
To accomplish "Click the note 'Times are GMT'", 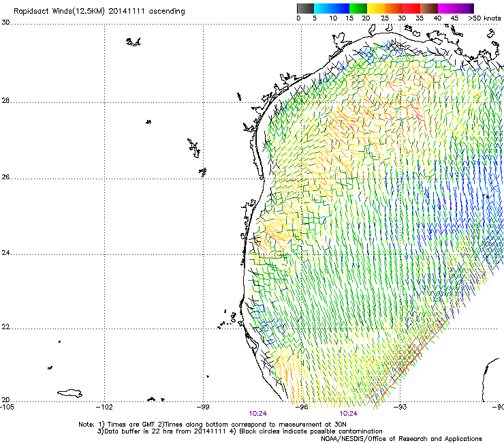I will coord(131,425).
